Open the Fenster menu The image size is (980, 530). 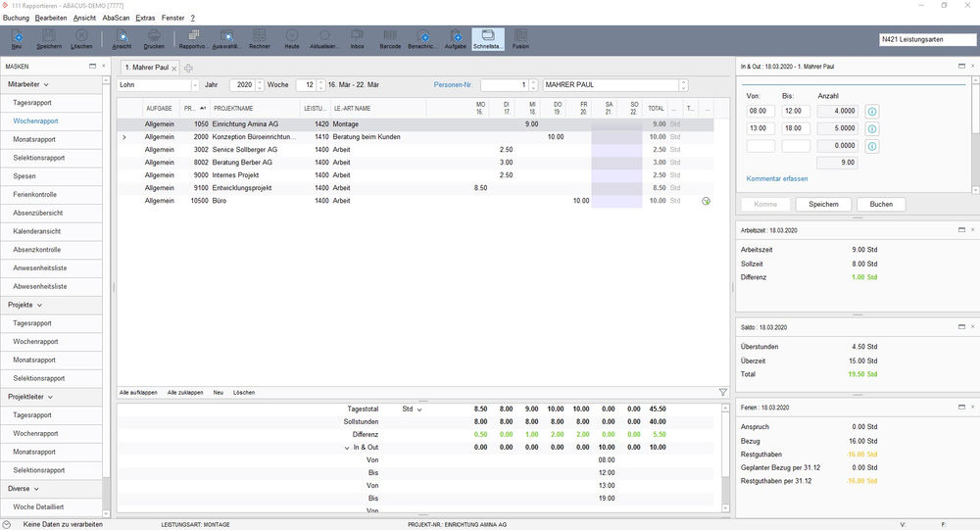[173, 19]
